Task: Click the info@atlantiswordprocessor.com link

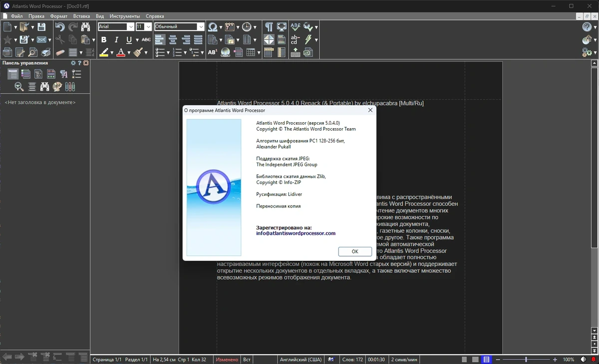Action: tap(296, 233)
